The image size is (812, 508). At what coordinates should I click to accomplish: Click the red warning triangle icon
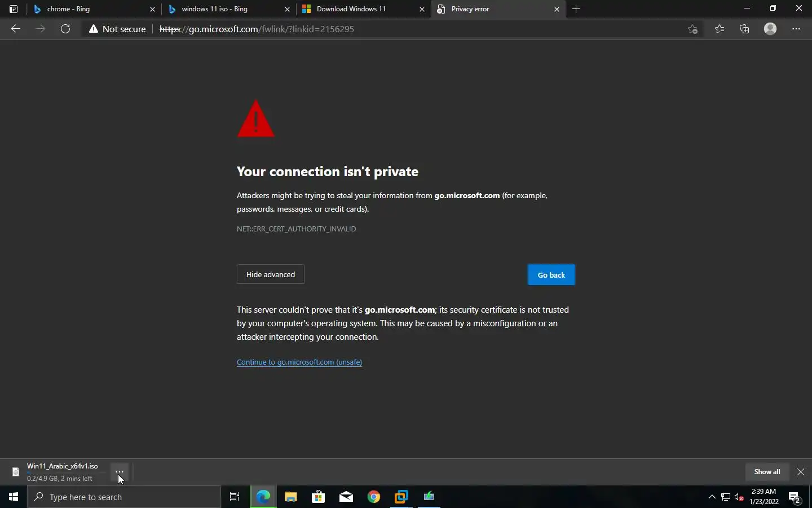click(x=256, y=119)
